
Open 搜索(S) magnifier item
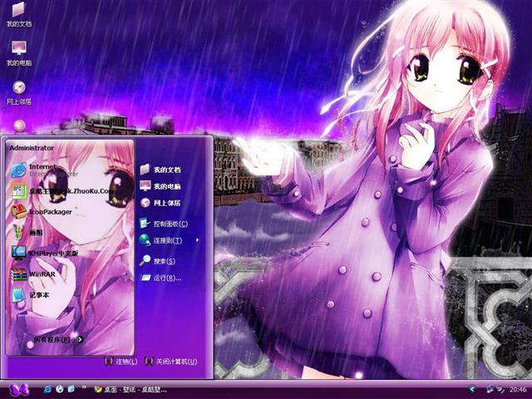tap(157, 261)
